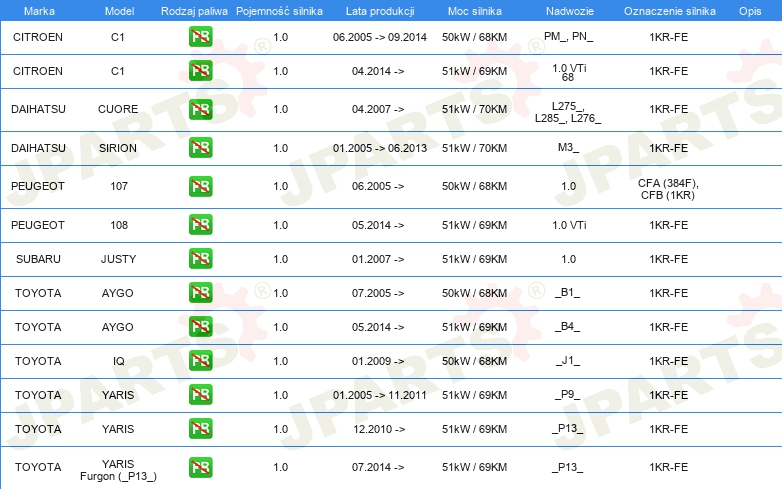The height and width of the screenshot is (489, 782).
Task: Select the JUSTY model cell
Action: [x=118, y=259]
